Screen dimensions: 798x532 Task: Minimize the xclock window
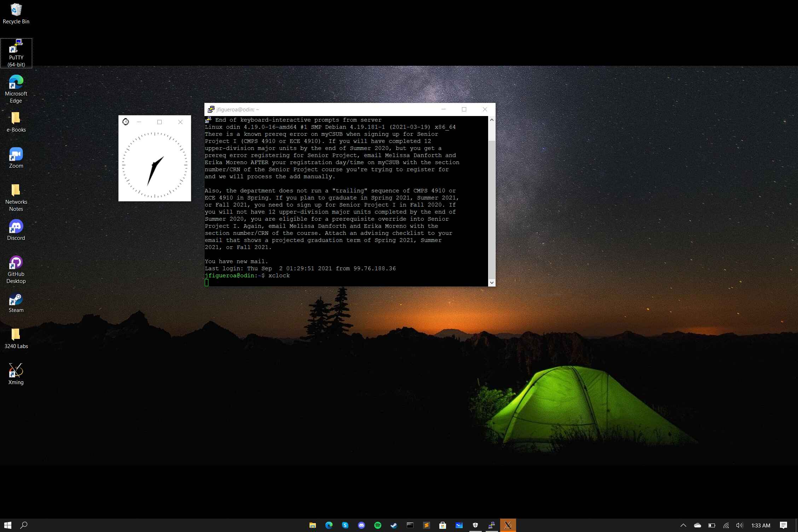pyautogui.click(x=139, y=122)
